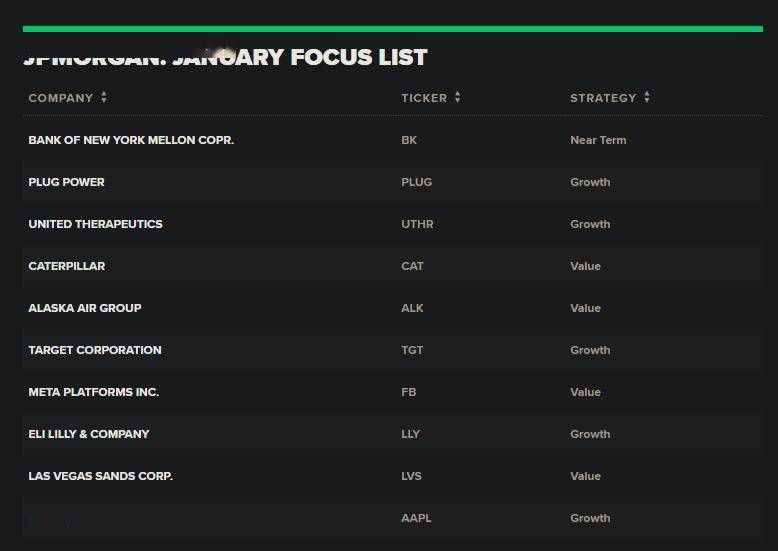Select the Target Corporation row name
Screen dimensions: 778x551
pyautogui.click(x=95, y=350)
